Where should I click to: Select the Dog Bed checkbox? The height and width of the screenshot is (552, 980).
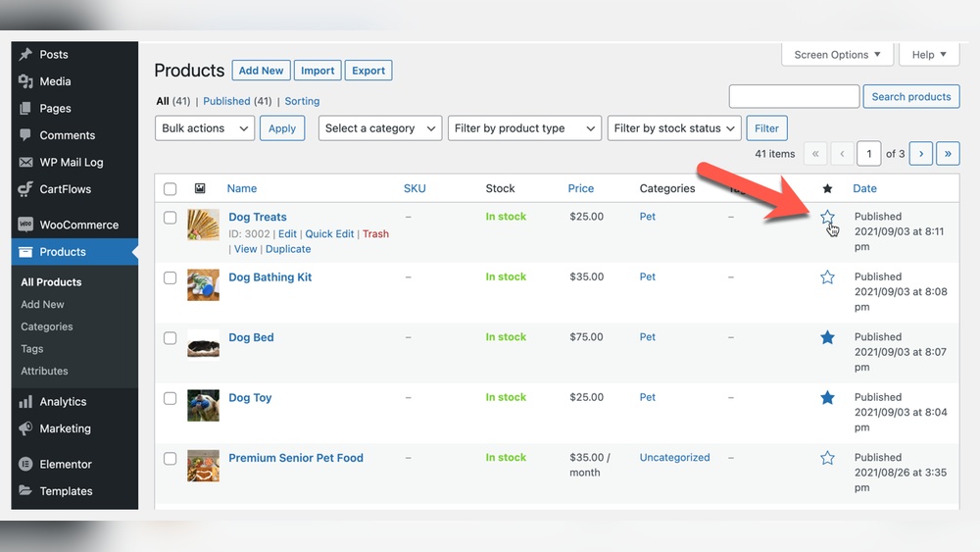click(x=170, y=337)
